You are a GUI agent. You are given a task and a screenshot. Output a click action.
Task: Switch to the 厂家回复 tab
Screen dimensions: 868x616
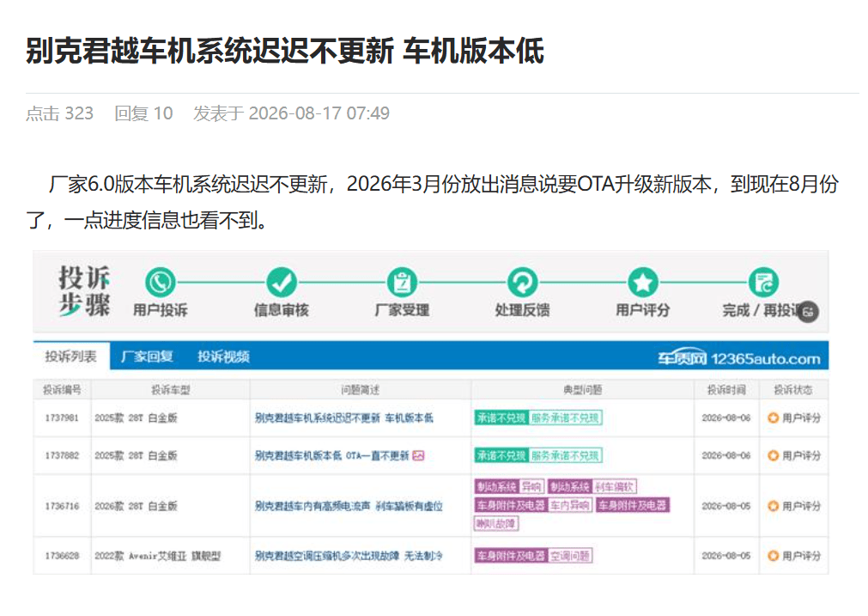[148, 357]
